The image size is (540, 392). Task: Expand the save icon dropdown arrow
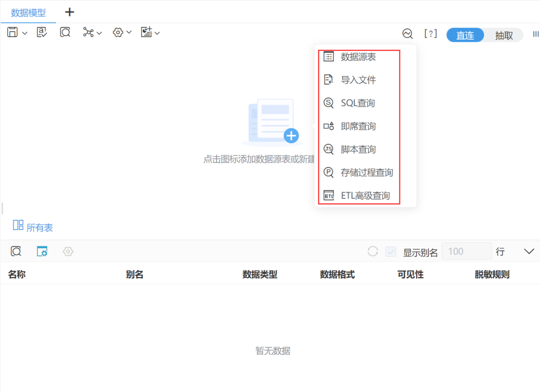pos(25,33)
